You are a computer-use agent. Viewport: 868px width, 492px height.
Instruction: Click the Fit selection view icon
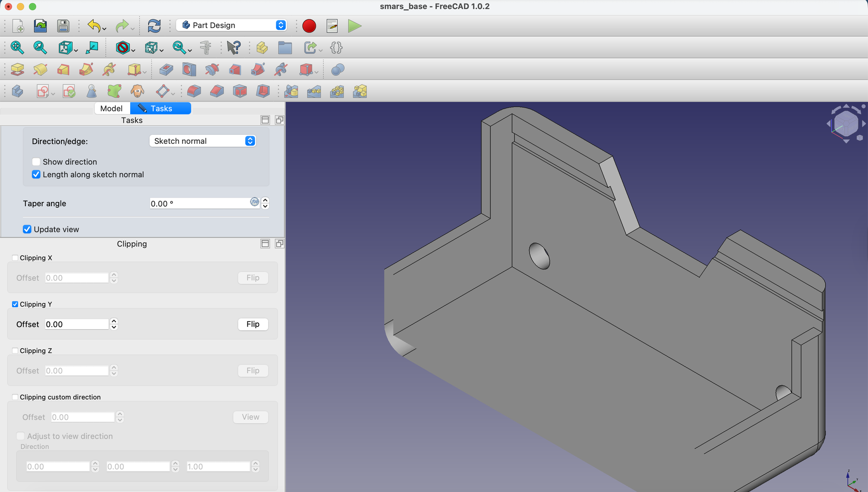click(40, 47)
